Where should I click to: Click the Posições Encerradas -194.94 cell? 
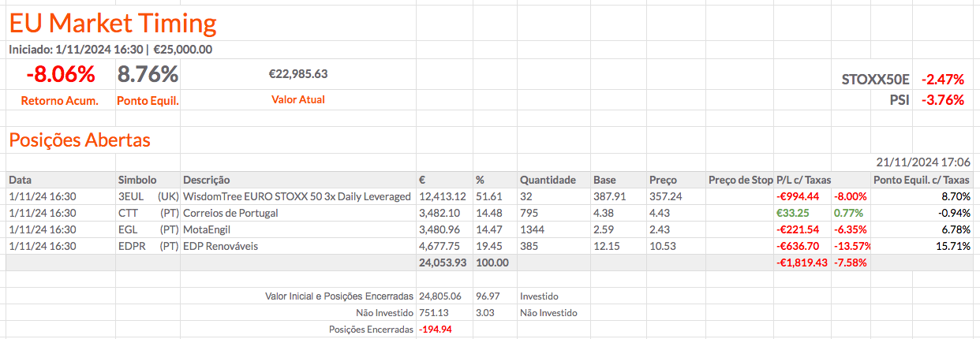(x=436, y=330)
